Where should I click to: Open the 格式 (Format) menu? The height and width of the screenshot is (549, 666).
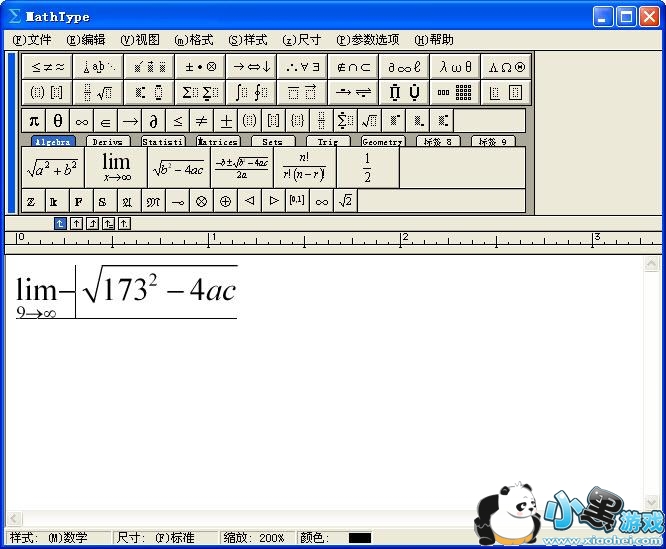point(194,40)
